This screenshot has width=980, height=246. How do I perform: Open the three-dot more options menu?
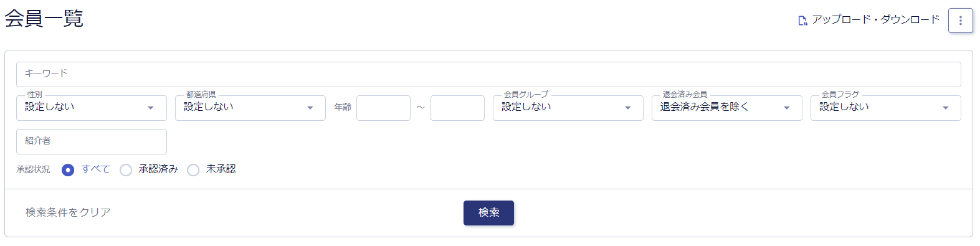click(x=960, y=21)
